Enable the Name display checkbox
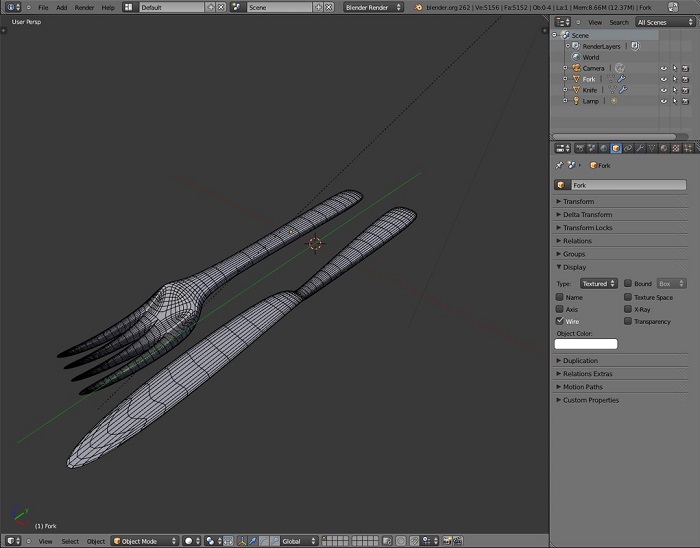 [559, 297]
